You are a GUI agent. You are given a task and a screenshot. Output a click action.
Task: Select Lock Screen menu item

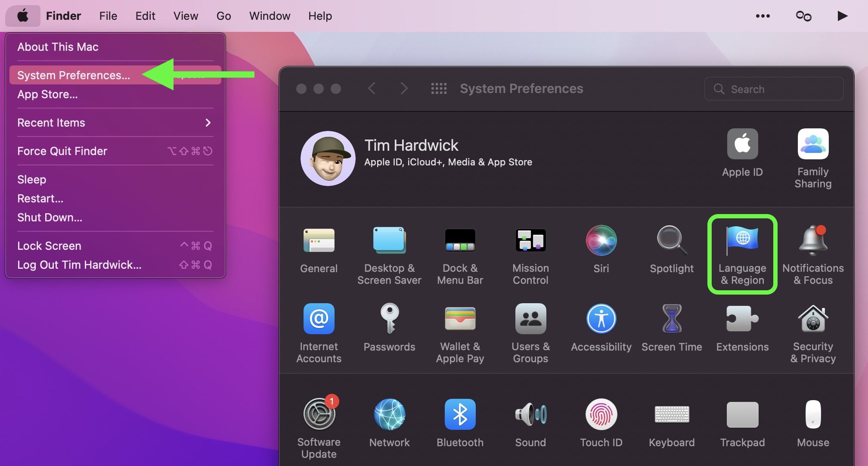(115, 246)
